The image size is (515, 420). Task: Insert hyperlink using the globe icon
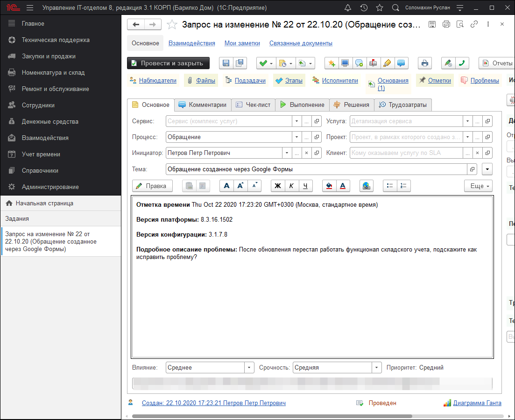pos(367,186)
